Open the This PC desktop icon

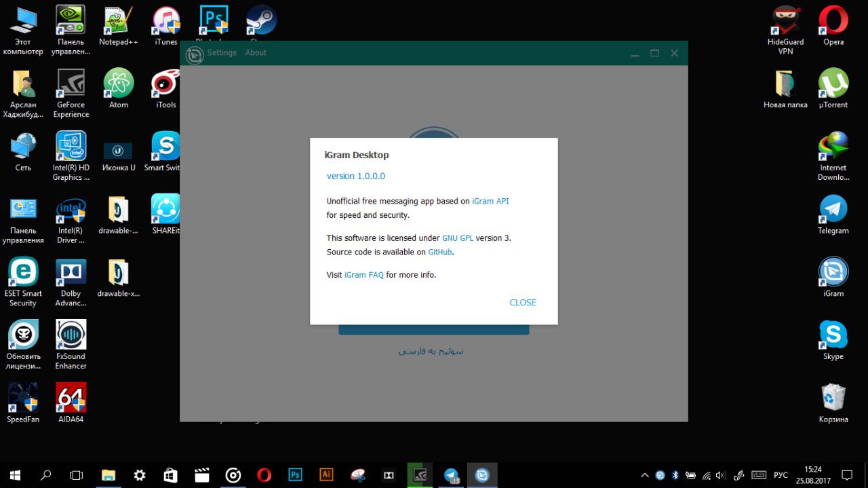tap(23, 31)
